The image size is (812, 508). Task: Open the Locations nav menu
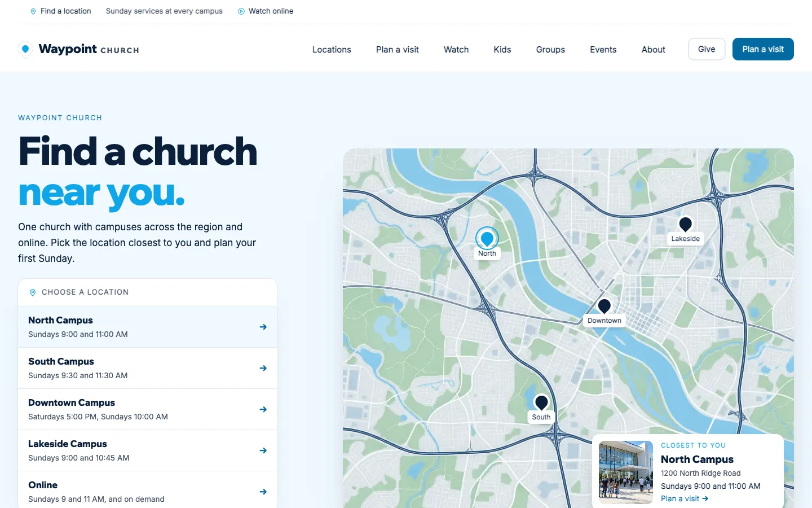coord(332,50)
